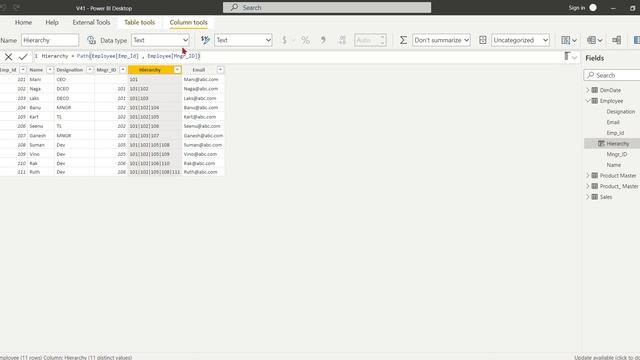Image resolution: width=640 pixels, height=360 pixels.
Task: Click the Fields pane search magnifier icon
Action: click(591, 75)
